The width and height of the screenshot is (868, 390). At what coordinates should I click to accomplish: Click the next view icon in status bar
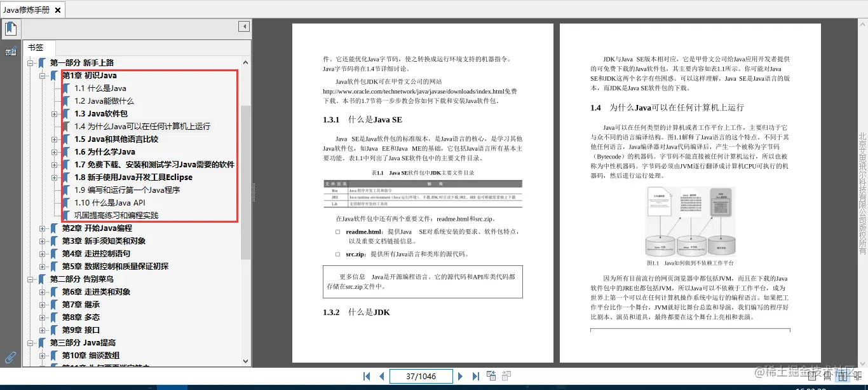(x=506, y=375)
